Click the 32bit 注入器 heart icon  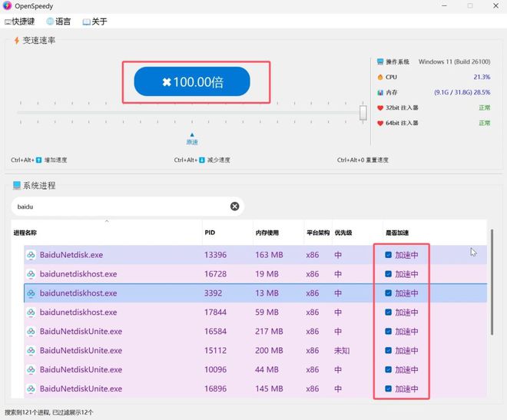tap(380, 107)
